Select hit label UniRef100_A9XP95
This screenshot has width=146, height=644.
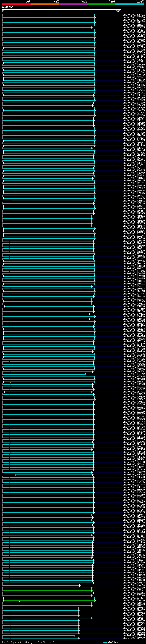pyautogui.click(x=134, y=588)
